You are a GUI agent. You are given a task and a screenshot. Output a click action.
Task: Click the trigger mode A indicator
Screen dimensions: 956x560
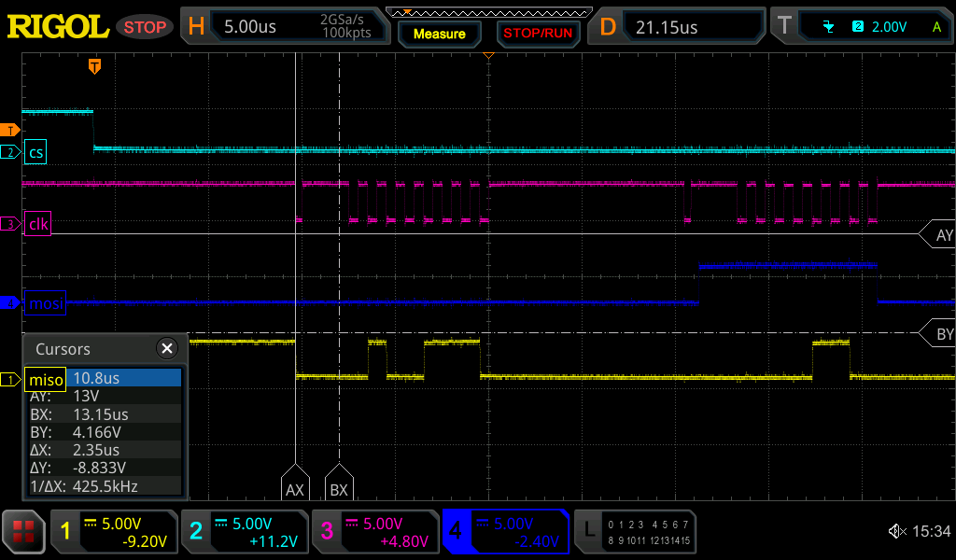[x=936, y=27]
